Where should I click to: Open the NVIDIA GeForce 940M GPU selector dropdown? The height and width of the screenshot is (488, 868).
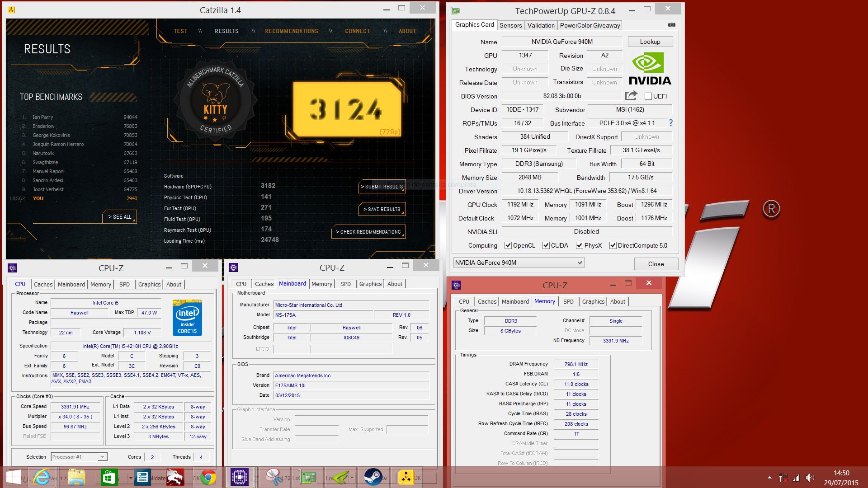point(519,263)
